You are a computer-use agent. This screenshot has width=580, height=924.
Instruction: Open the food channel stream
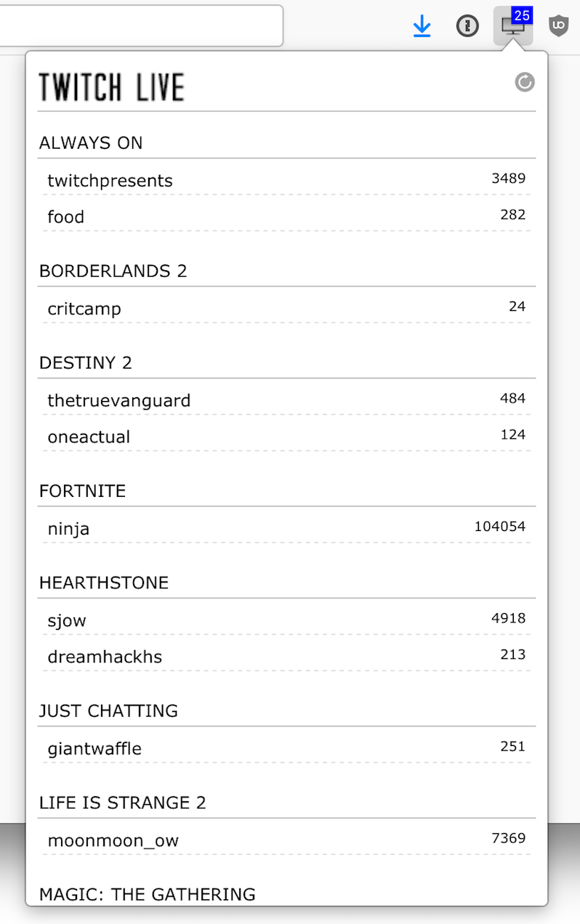coord(286,215)
